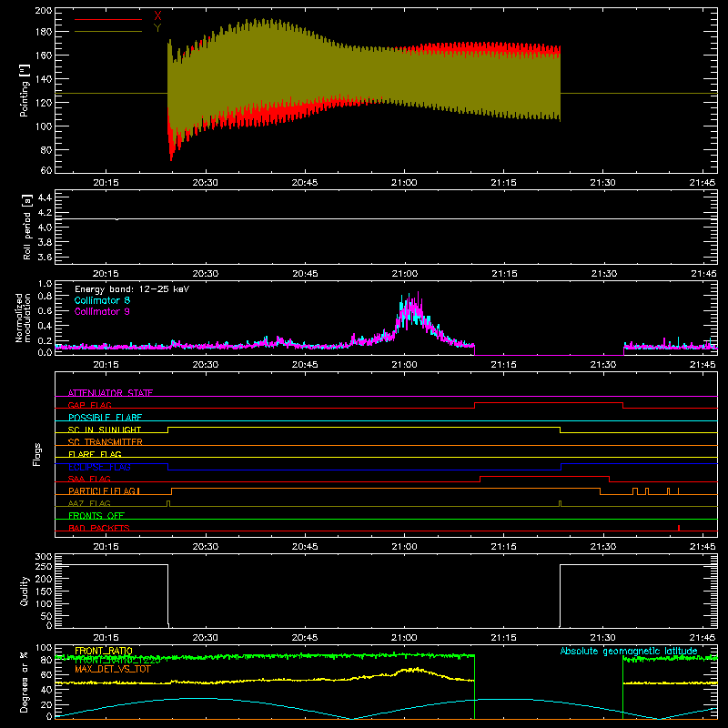
Task: Select the Degrees or % axis title
Action: click(25, 682)
